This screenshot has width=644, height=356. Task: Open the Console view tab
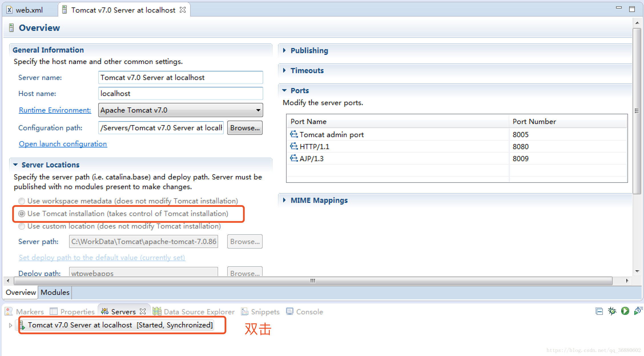[305, 311]
